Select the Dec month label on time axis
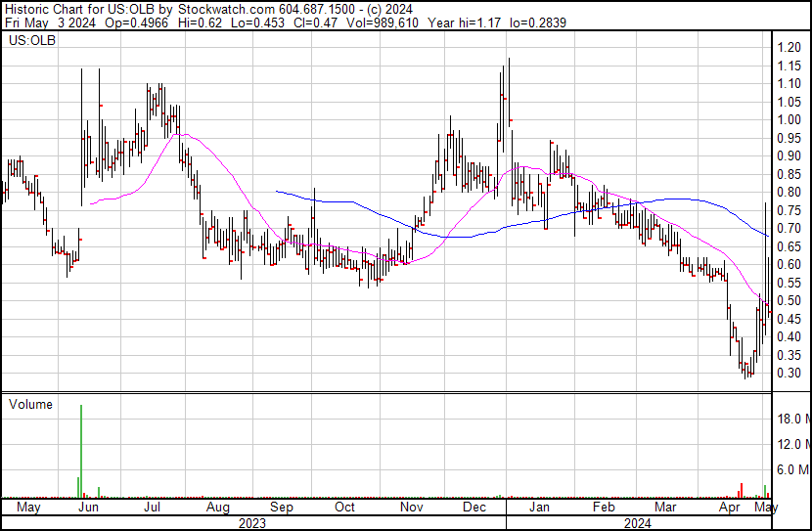 coord(476,508)
